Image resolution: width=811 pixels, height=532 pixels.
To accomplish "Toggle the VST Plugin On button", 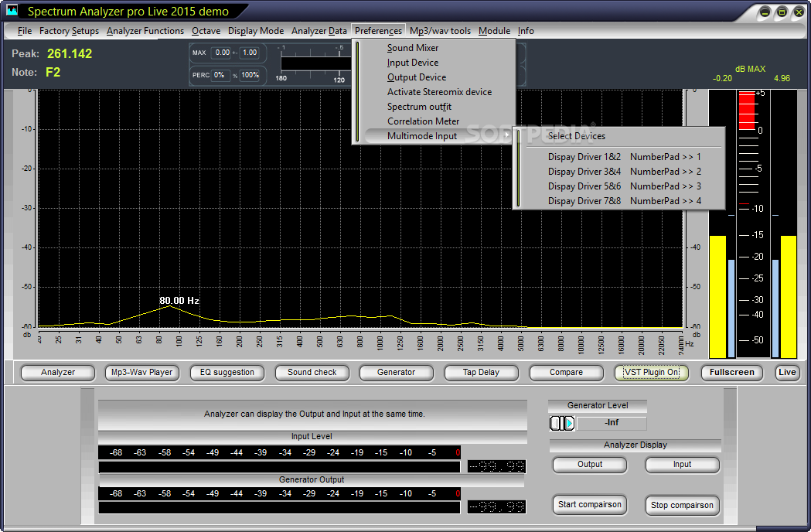I will pos(651,372).
